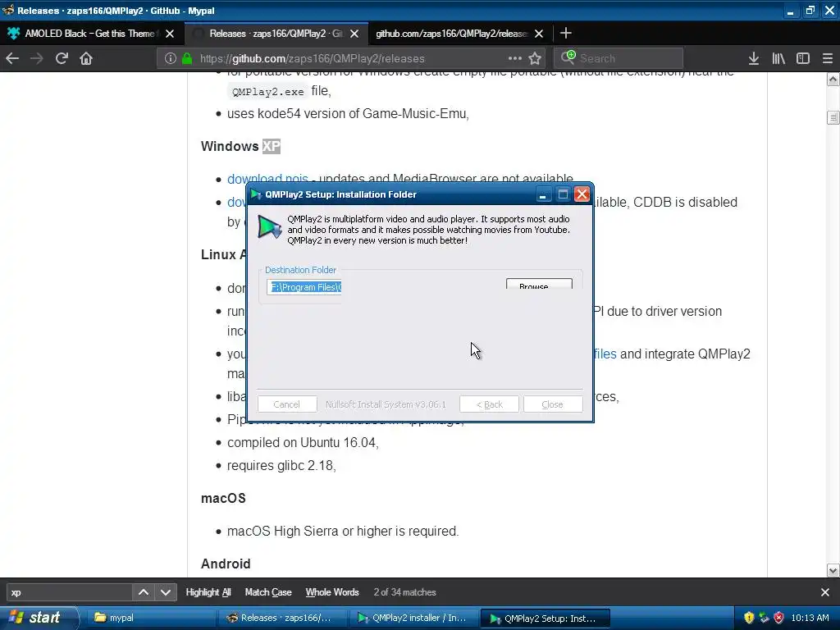This screenshot has height=630, width=840.
Task: Switch to the Releases zaps166 taskbar item
Action: [x=283, y=618]
